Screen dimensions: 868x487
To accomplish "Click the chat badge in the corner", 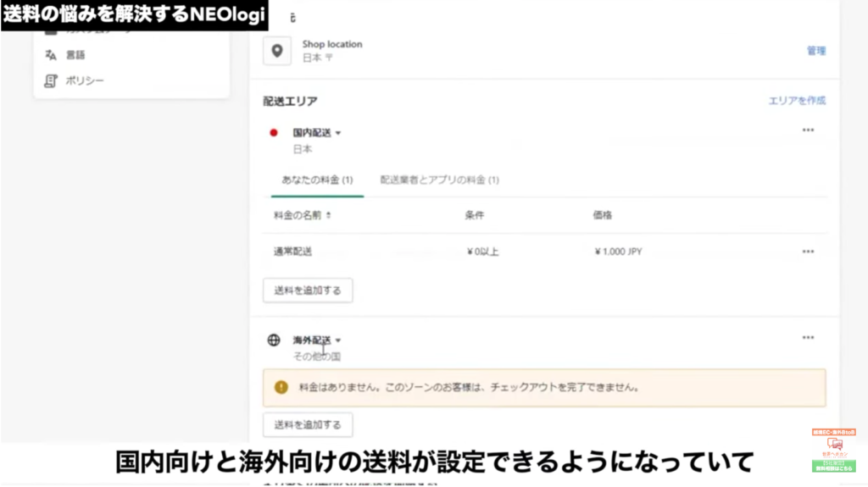I will pos(834,450).
